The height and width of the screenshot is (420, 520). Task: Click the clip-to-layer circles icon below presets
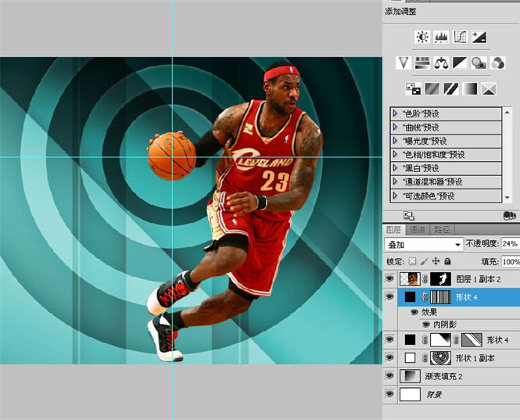pos(509,216)
